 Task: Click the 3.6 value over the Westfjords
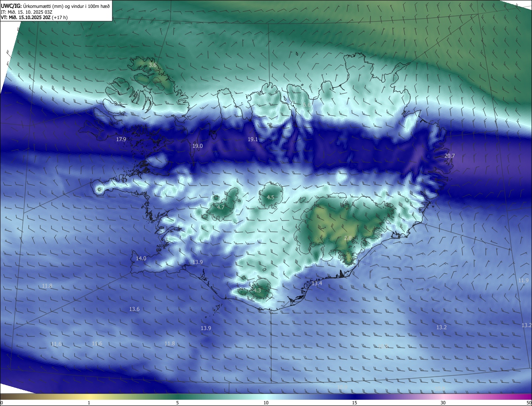point(153,65)
